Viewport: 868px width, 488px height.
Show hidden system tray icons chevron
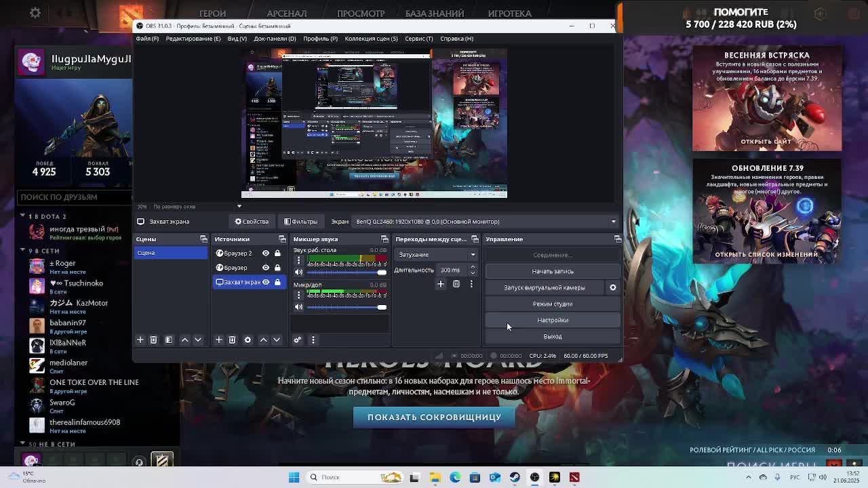[749, 477]
